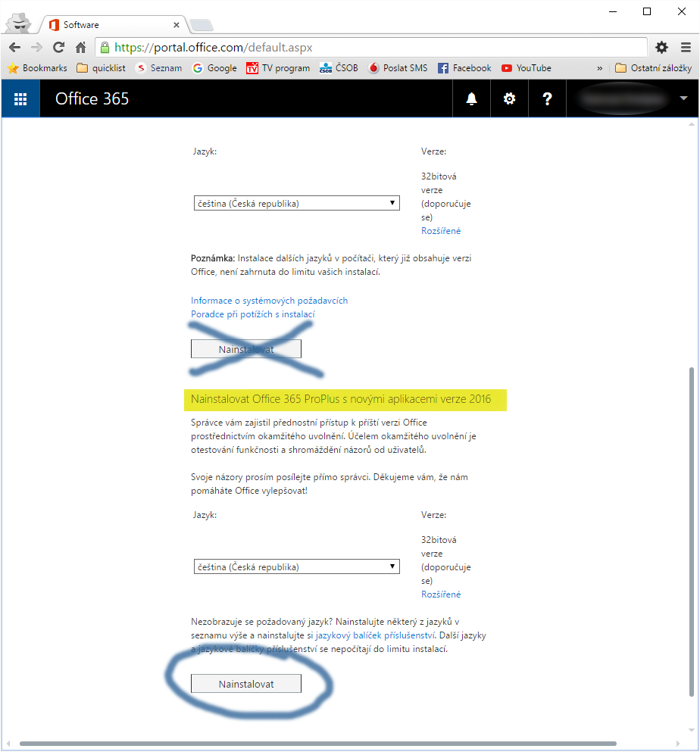The width and height of the screenshot is (700, 752).
Task: Open the browser extension gear icon
Action: (x=661, y=47)
